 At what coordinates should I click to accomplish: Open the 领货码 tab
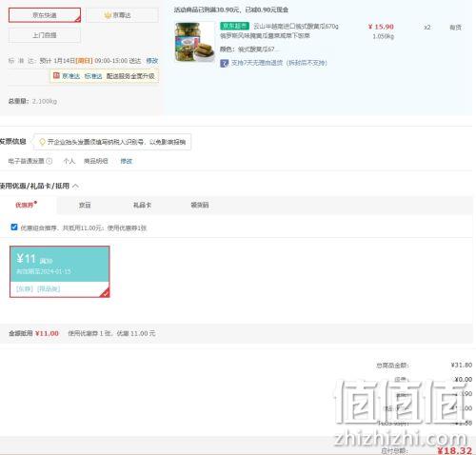(200, 205)
